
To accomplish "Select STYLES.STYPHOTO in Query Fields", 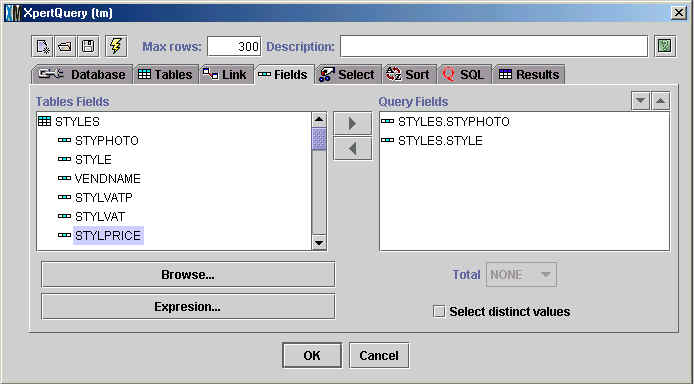I will (x=454, y=121).
